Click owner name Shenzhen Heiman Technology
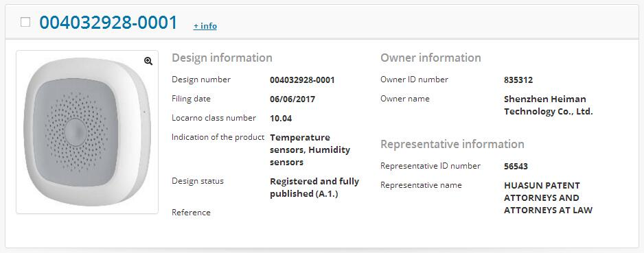644x253 pixels. [549, 106]
